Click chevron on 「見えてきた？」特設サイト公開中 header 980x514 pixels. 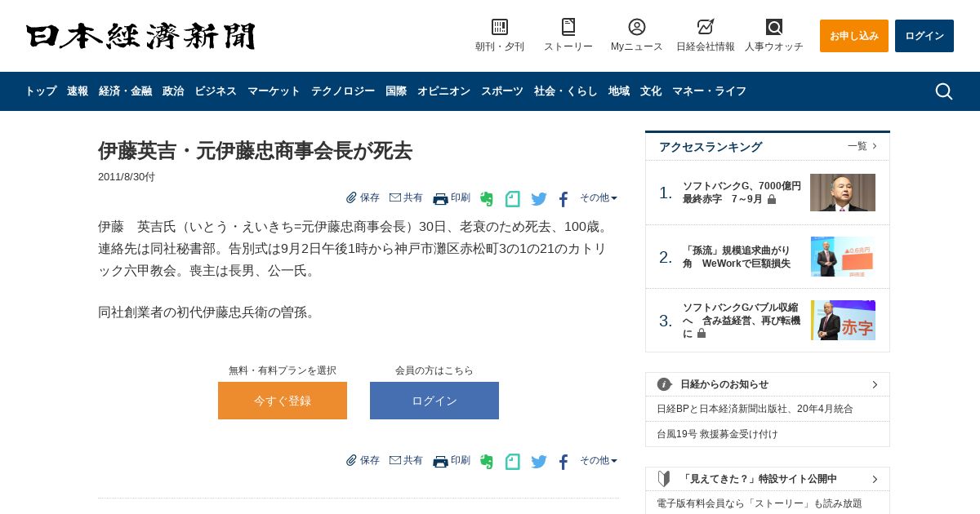click(875, 479)
